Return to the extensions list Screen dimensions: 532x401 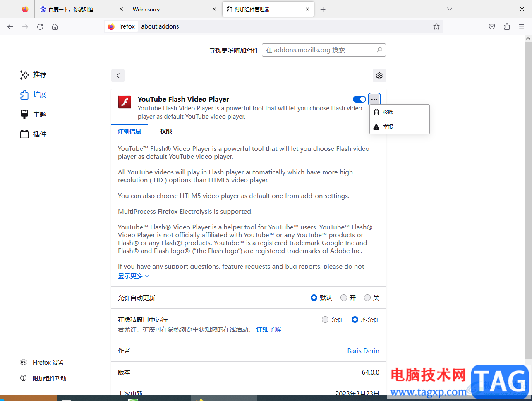pos(118,76)
